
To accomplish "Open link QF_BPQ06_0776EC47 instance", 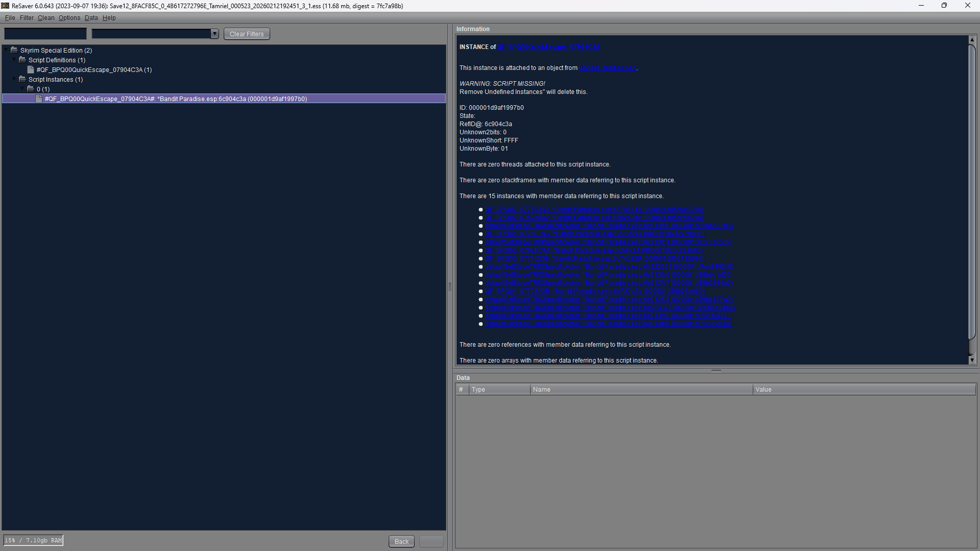I will tap(594, 234).
